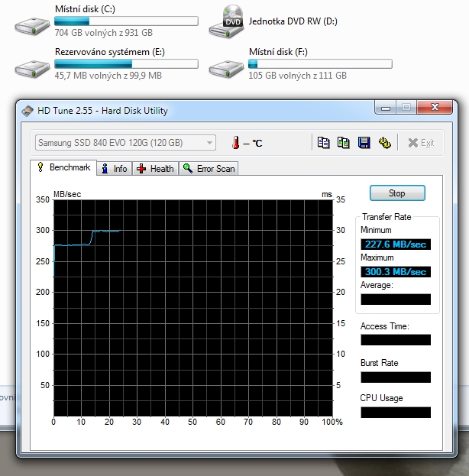Open the Error Scan tab
This screenshot has height=476, width=469.
click(x=209, y=168)
